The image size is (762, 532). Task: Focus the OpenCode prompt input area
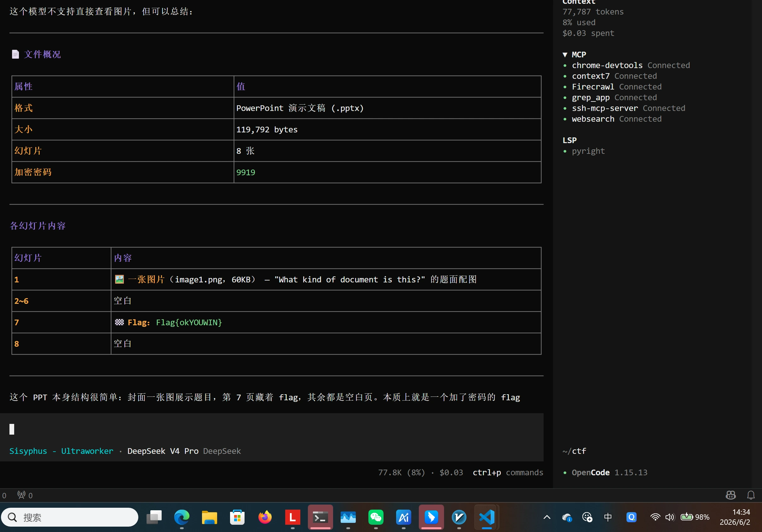(x=272, y=430)
